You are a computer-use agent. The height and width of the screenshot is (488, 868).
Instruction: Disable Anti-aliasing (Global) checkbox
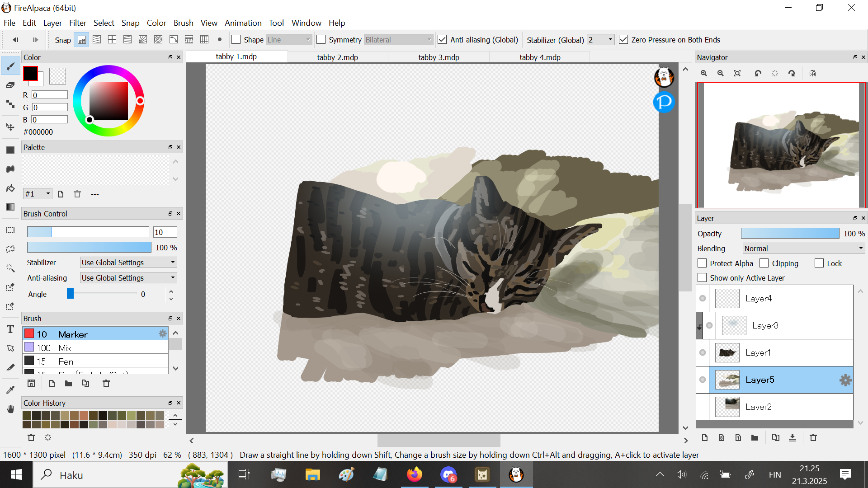442,40
